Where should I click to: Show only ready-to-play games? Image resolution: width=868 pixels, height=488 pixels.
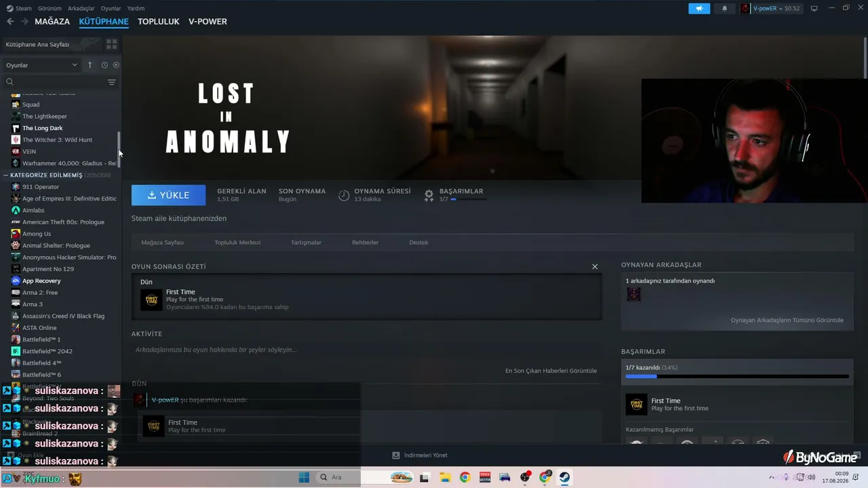pyautogui.click(x=116, y=65)
